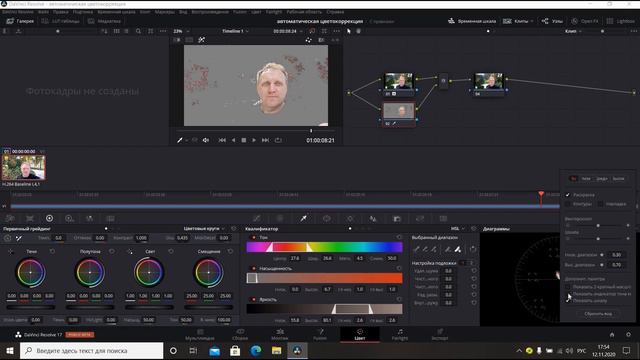640x360 pixels.
Task: Open the LUT-таблицы panel
Action: (x=60, y=21)
